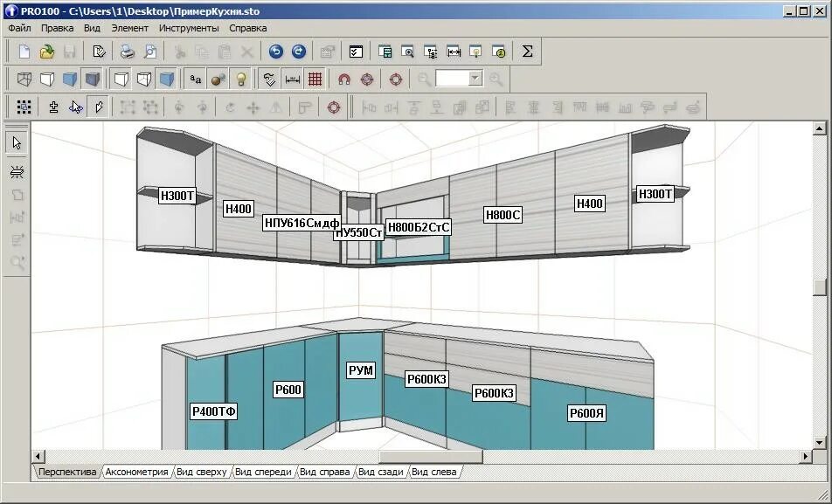
Task: Toggle magnet snapping button
Action: [x=343, y=79]
